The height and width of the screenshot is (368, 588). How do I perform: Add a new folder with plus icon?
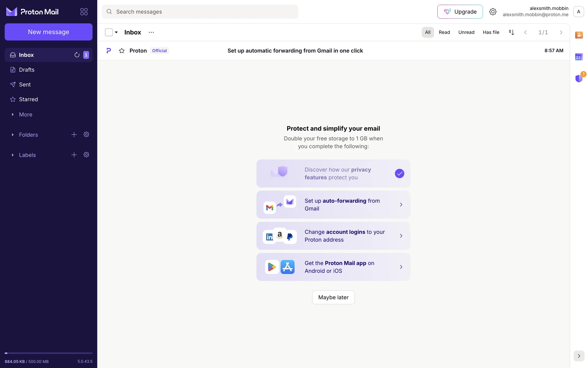pyautogui.click(x=74, y=135)
